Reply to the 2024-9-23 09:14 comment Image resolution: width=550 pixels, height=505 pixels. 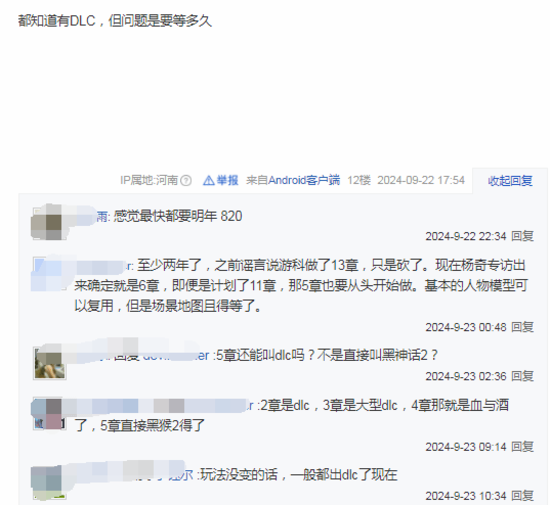[x=522, y=447]
